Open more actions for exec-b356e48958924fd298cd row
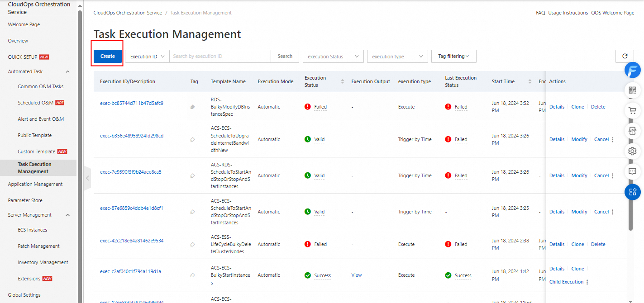This screenshot has width=644, height=303. click(x=613, y=140)
